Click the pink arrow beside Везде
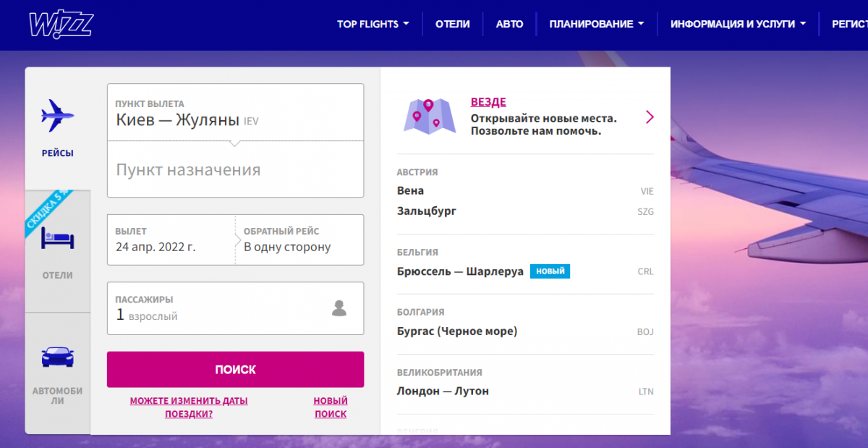 [x=650, y=117]
